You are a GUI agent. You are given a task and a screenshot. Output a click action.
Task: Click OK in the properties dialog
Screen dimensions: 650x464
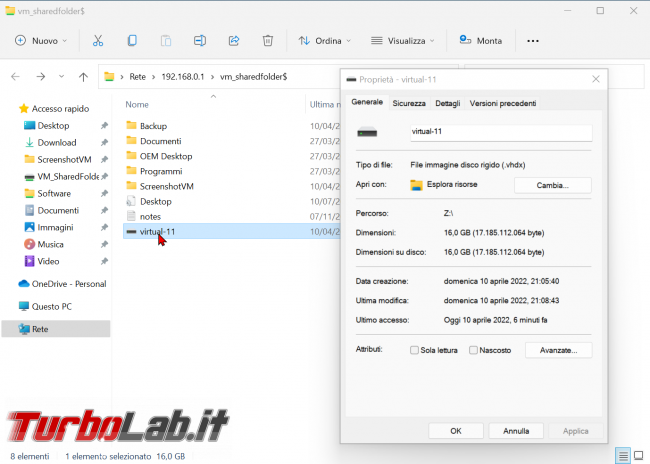(456, 431)
